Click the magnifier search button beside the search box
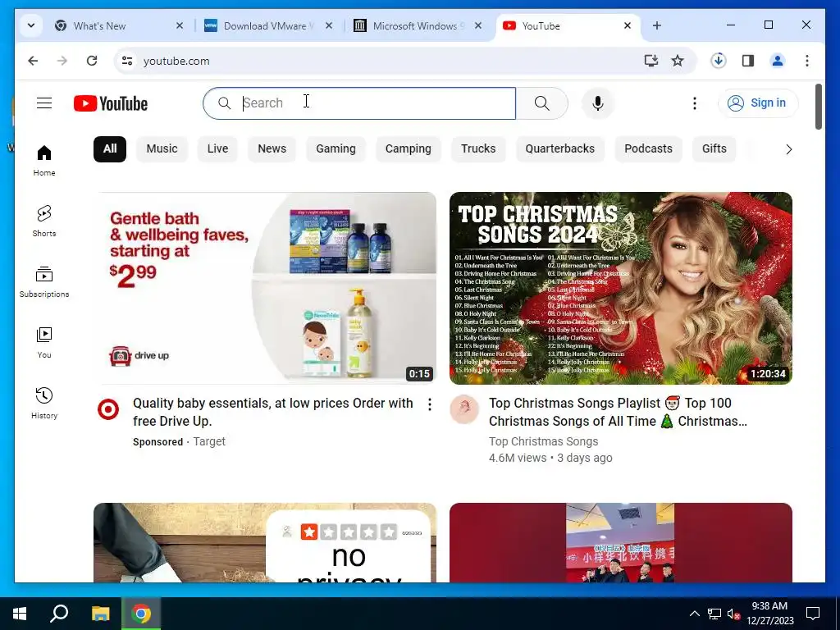This screenshot has width=840, height=630. click(541, 103)
